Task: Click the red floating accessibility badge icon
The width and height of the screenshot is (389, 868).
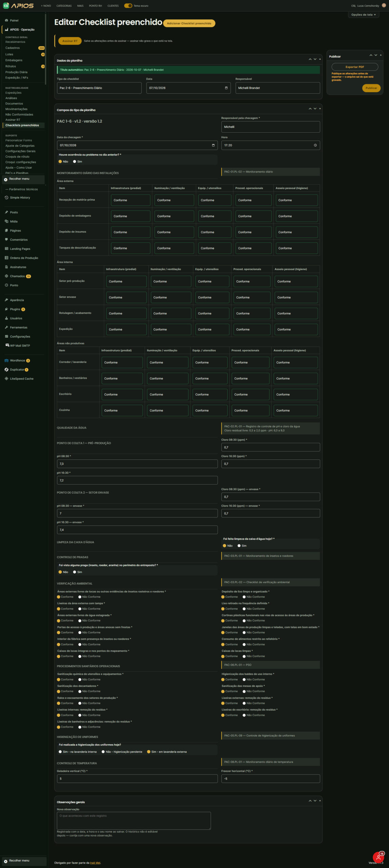Action: (x=378, y=857)
